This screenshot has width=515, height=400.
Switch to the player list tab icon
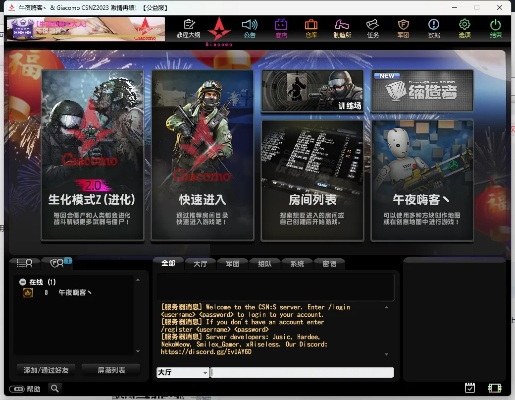pyautogui.click(x=25, y=263)
